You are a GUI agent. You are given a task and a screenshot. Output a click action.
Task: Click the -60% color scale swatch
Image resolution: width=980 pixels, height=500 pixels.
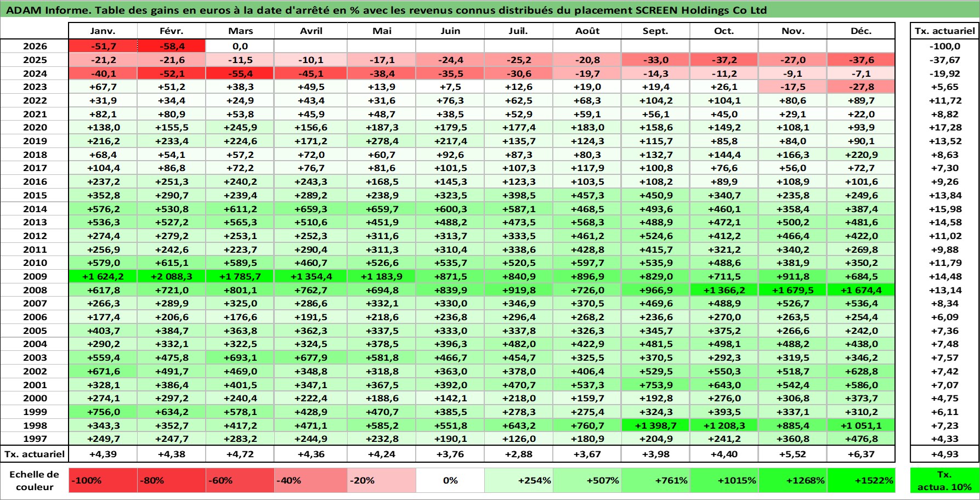[x=240, y=480]
